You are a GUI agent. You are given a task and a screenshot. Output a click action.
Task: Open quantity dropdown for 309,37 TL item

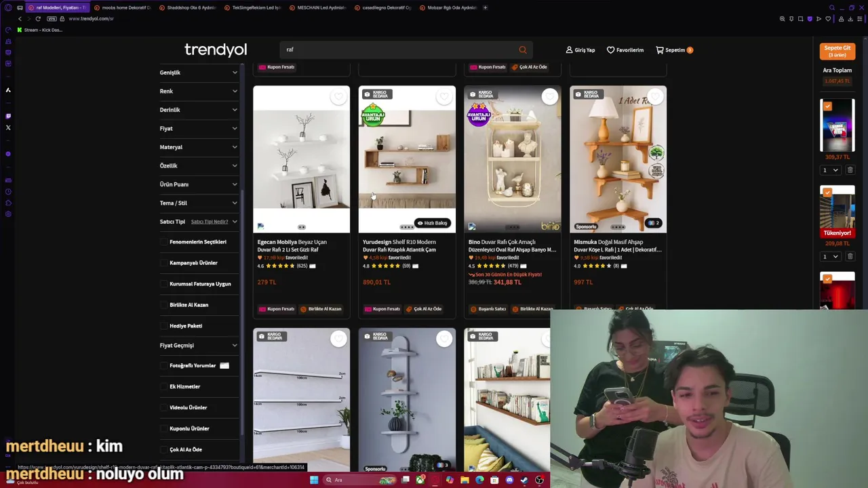(830, 170)
